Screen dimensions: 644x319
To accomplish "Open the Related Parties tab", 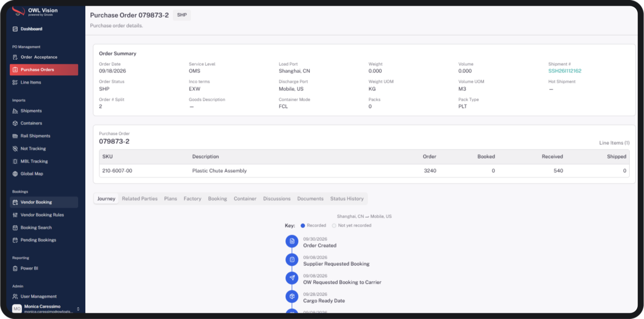I will coord(140,199).
